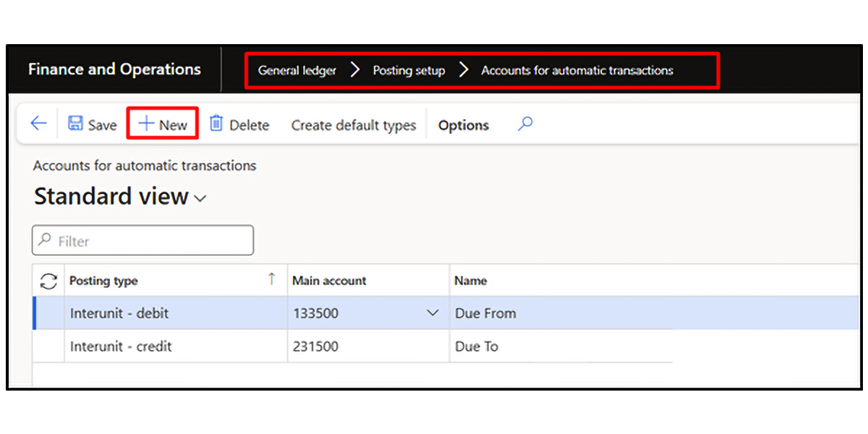
Task: Open Main account 133500 dropdown
Action: click(433, 313)
